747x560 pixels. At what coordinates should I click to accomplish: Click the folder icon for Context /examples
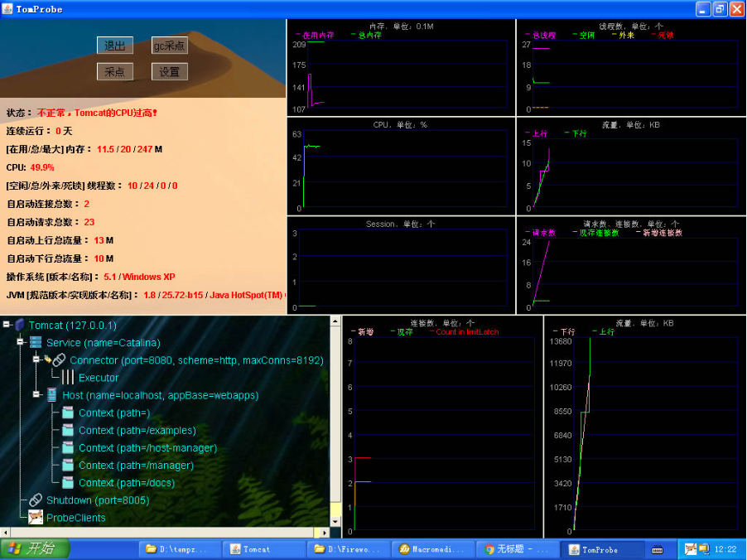(x=68, y=431)
